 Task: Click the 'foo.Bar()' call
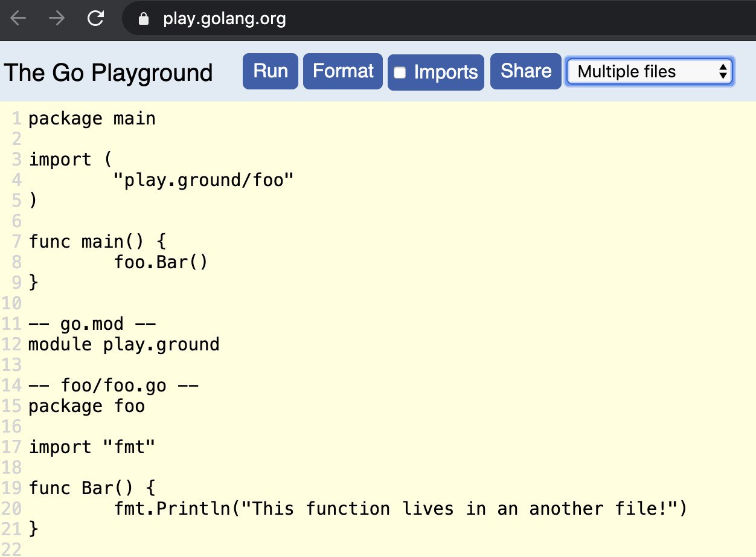(161, 262)
